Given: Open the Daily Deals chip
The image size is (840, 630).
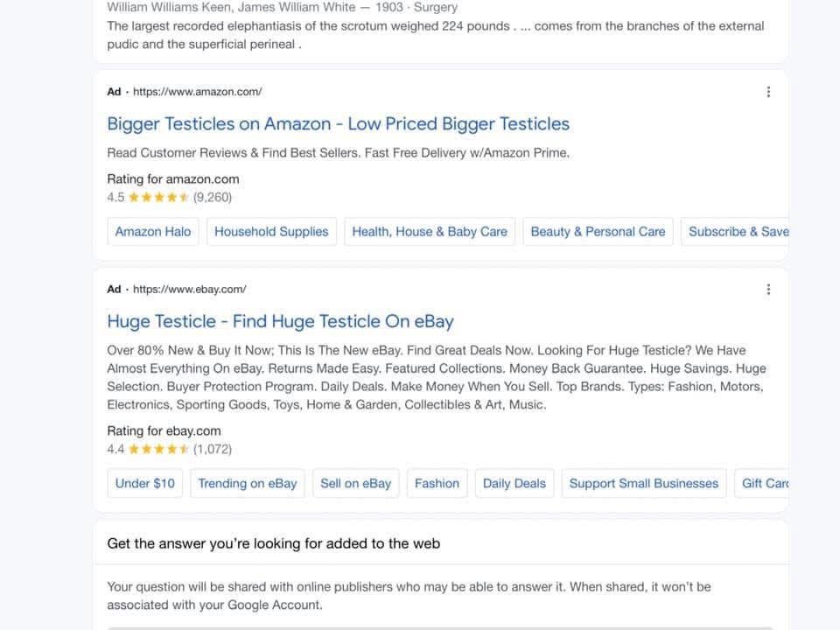Looking at the screenshot, I should 514,483.
